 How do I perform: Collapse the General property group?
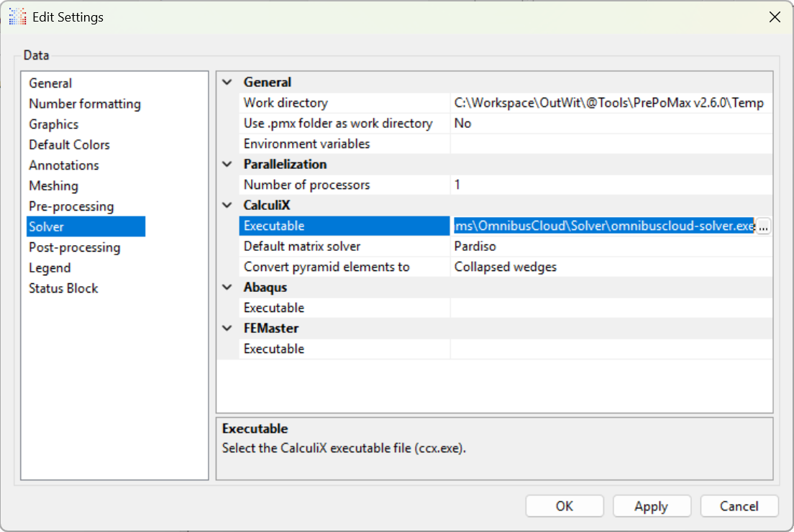[227, 82]
